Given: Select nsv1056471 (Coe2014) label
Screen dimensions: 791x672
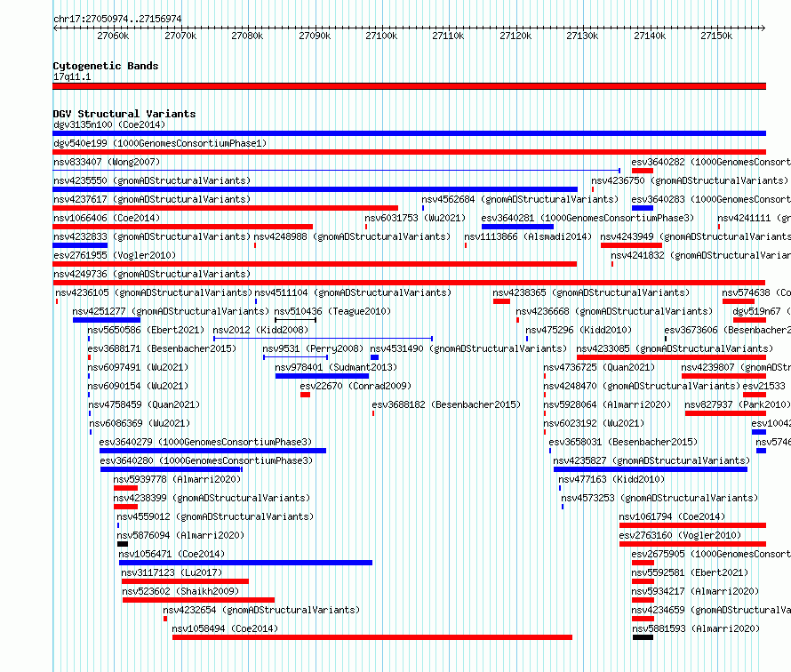Looking at the screenshot, I should 172,554.
